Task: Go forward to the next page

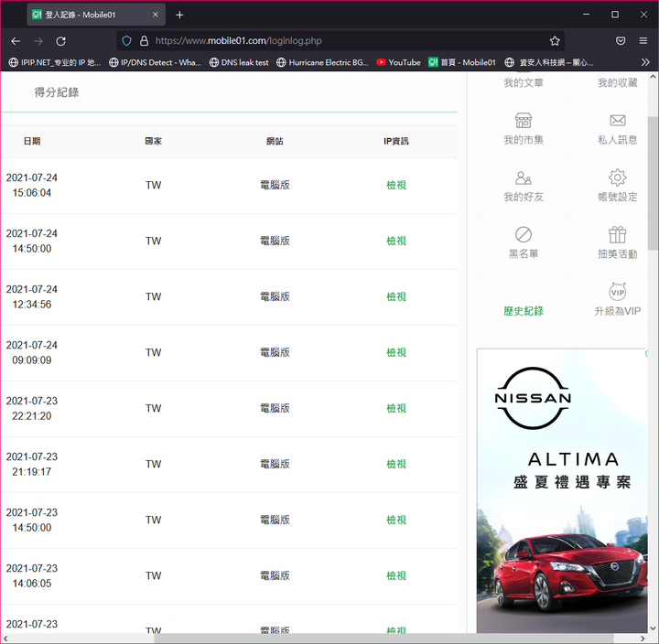Action: [x=38, y=41]
